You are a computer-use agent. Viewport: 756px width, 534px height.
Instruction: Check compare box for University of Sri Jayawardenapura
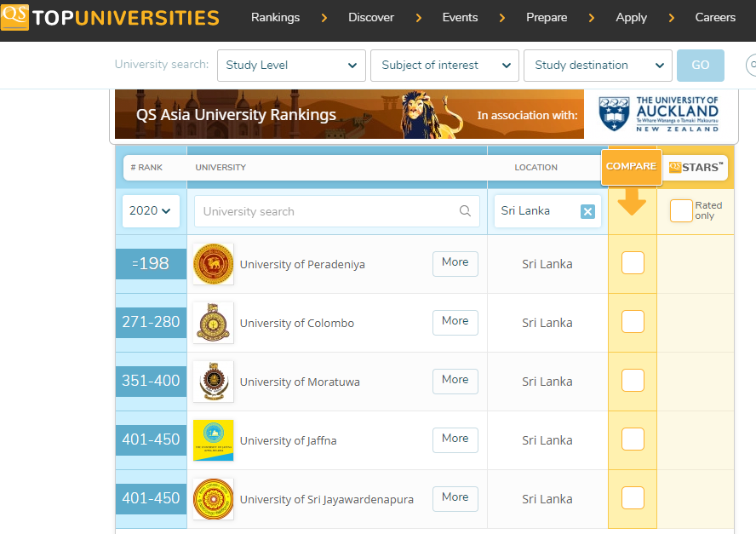633,498
